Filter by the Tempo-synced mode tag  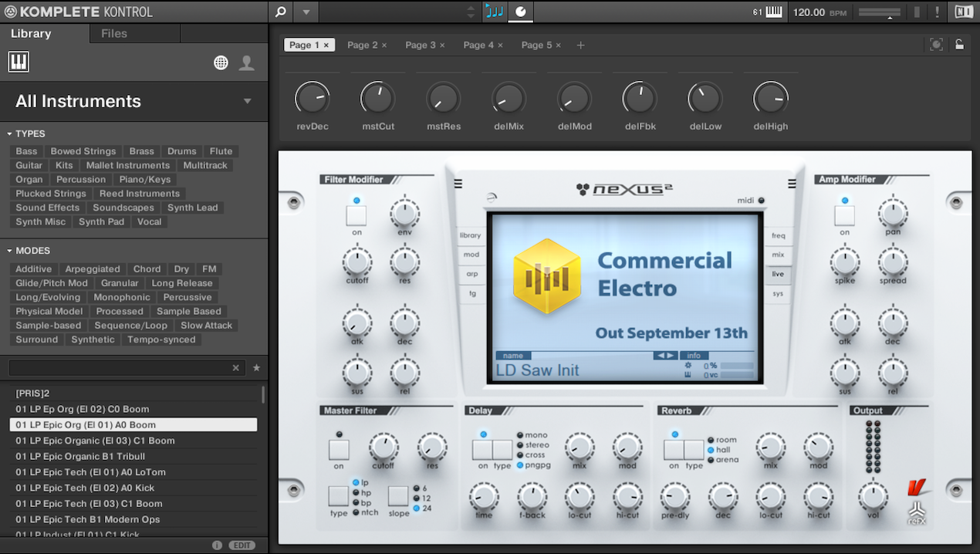coord(161,339)
